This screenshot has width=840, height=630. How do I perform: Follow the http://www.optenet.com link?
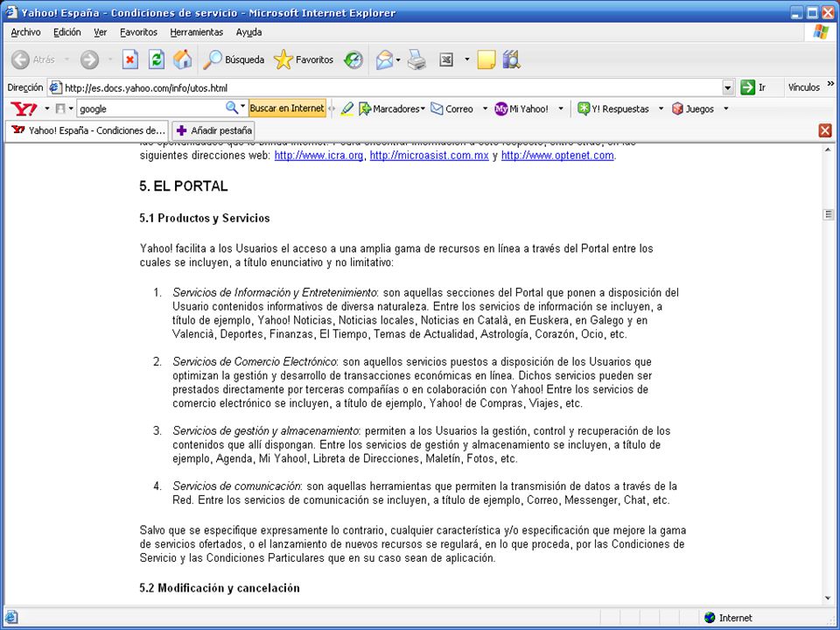(557, 156)
